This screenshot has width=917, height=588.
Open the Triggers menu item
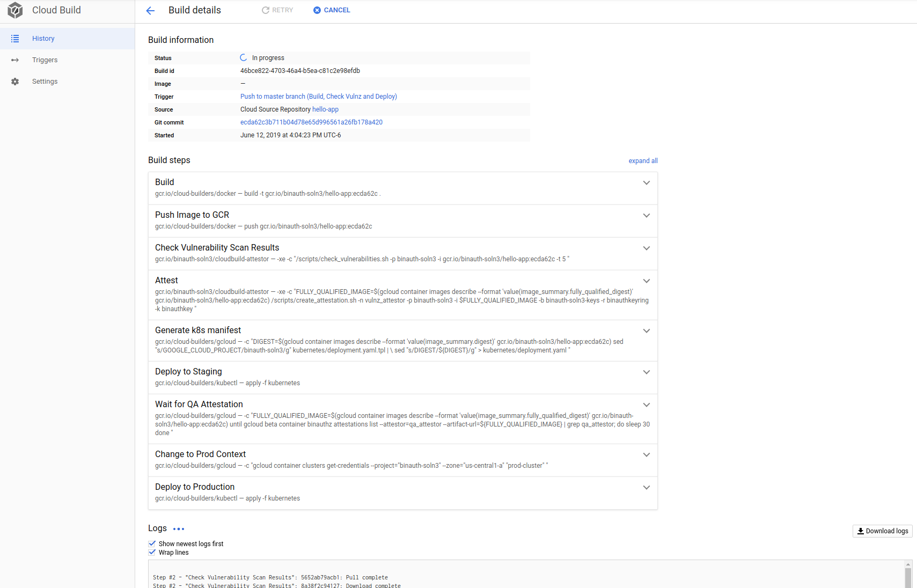tap(67, 60)
